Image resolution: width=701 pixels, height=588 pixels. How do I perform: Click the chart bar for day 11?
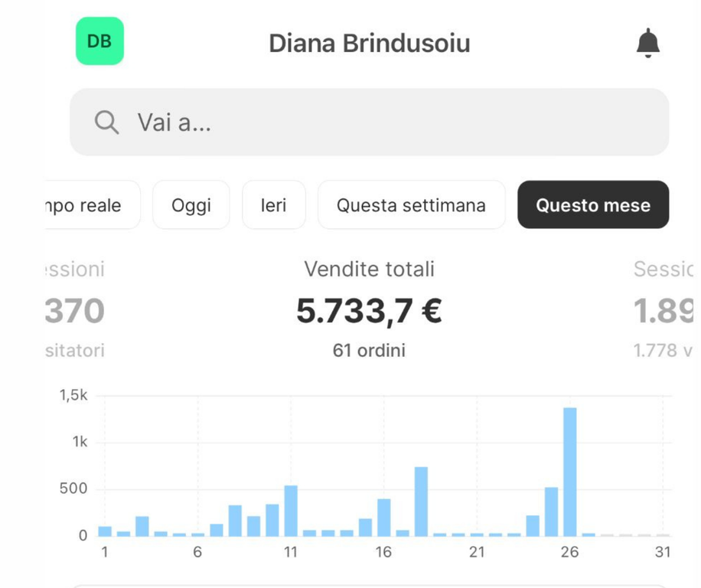point(291,511)
